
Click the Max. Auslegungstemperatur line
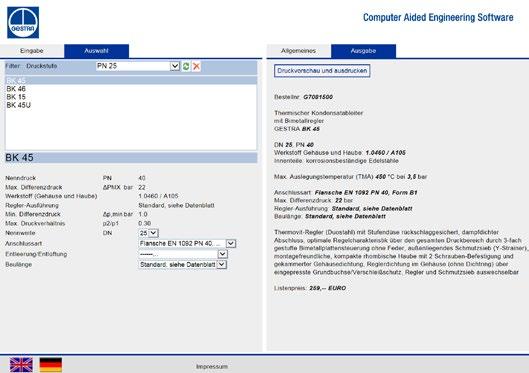tap(351, 177)
